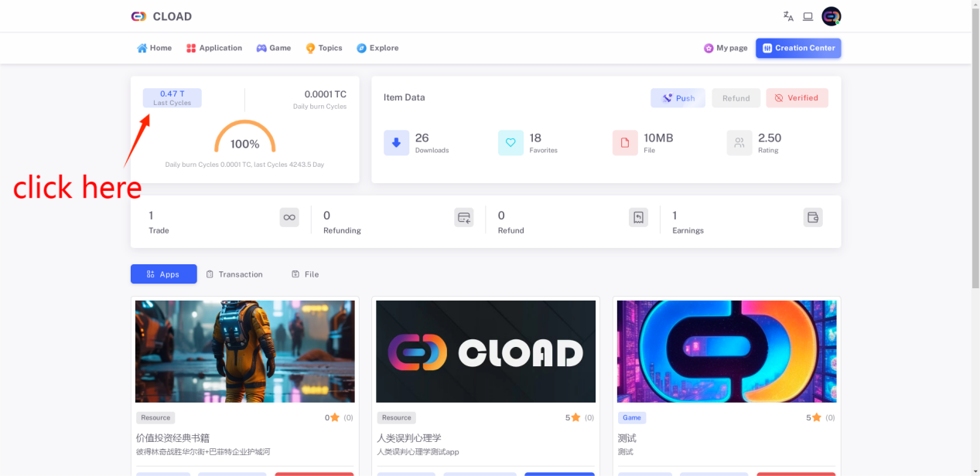
Task: Select the Apps tab
Action: (x=163, y=274)
